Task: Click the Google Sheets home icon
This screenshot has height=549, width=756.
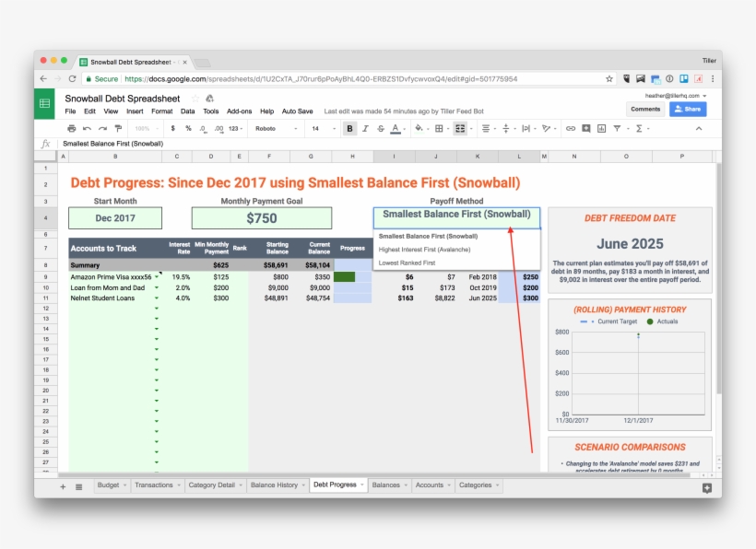Action: click(44, 103)
